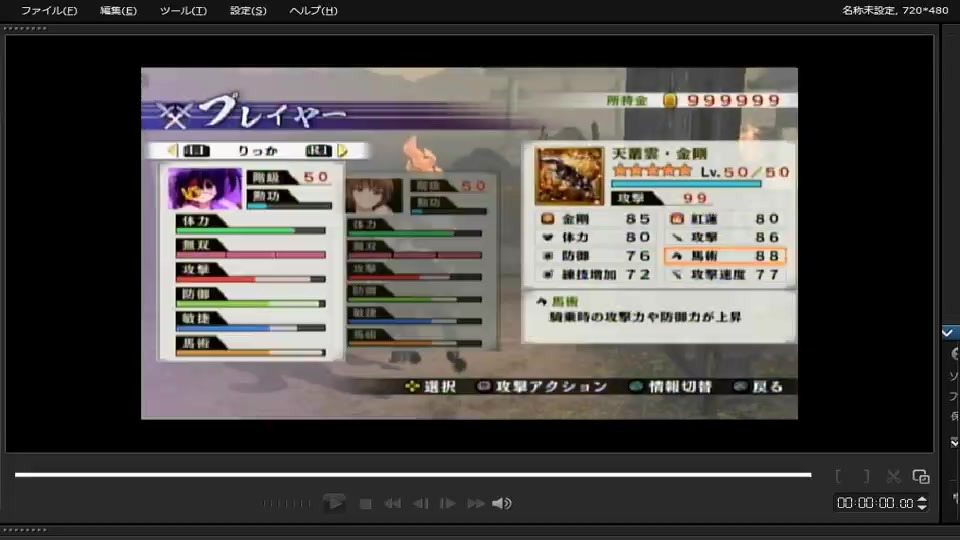Click the project name 名称未設定, 720*480 text
This screenshot has height=540, width=960.
click(895, 10)
